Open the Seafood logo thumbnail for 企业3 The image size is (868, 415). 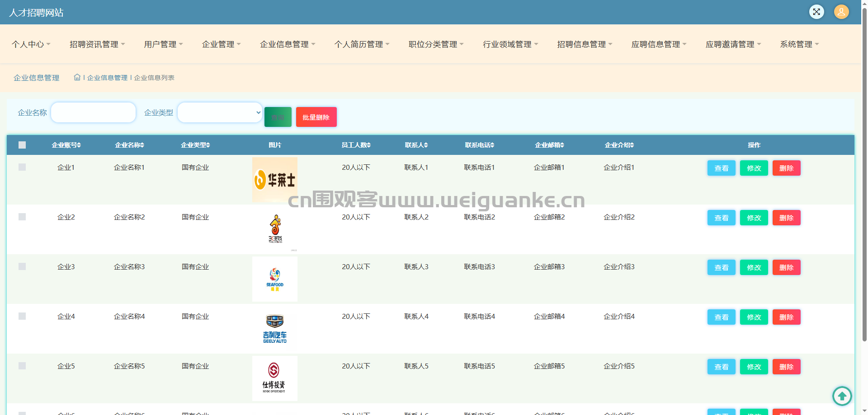pyautogui.click(x=275, y=279)
